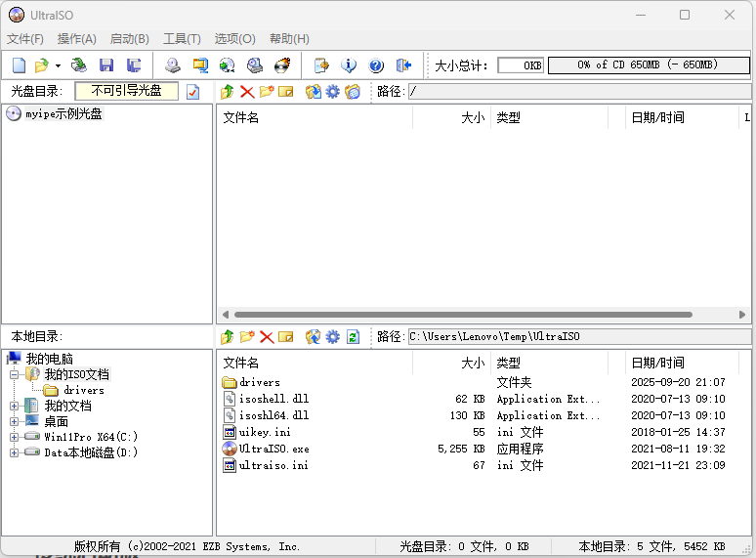Burn CD/DVD image with flaming disc icon
Screen dimensions: 756x558
pos(282,65)
